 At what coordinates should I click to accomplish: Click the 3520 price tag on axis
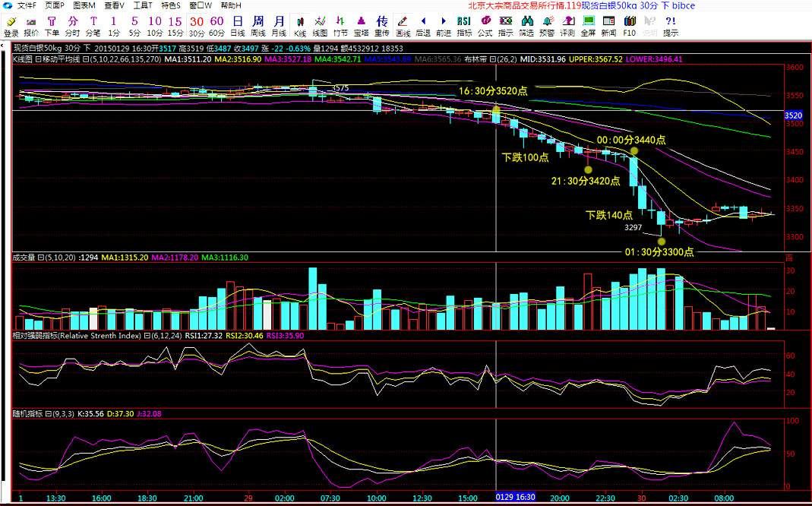coord(793,115)
